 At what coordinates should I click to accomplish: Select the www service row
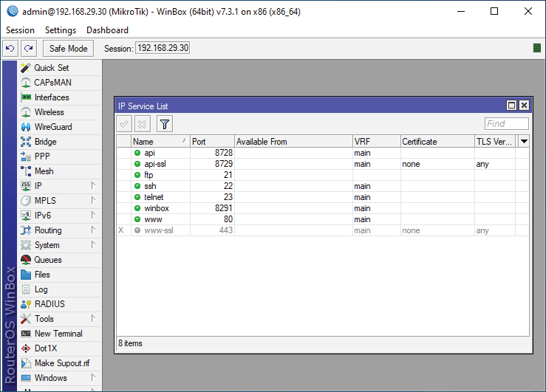pos(323,219)
